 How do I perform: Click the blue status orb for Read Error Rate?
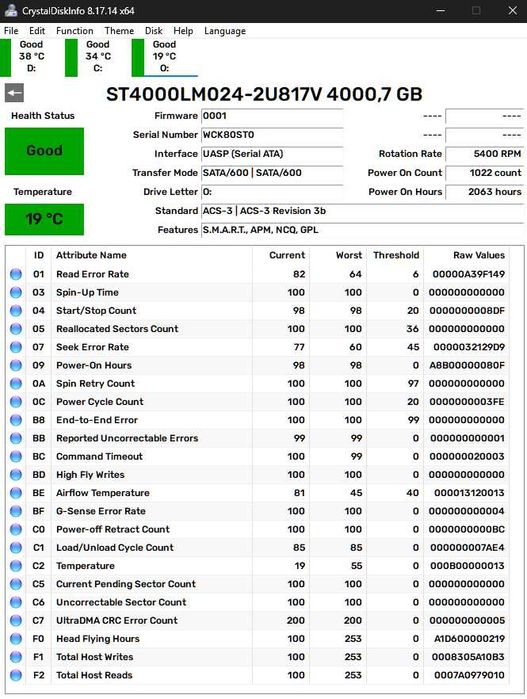pos(16,274)
